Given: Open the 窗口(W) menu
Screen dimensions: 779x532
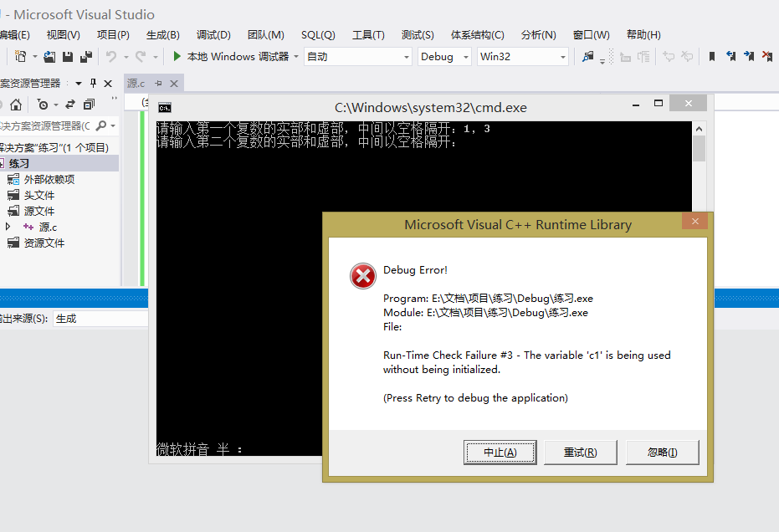Looking at the screenshot, I should pos(592,35).
